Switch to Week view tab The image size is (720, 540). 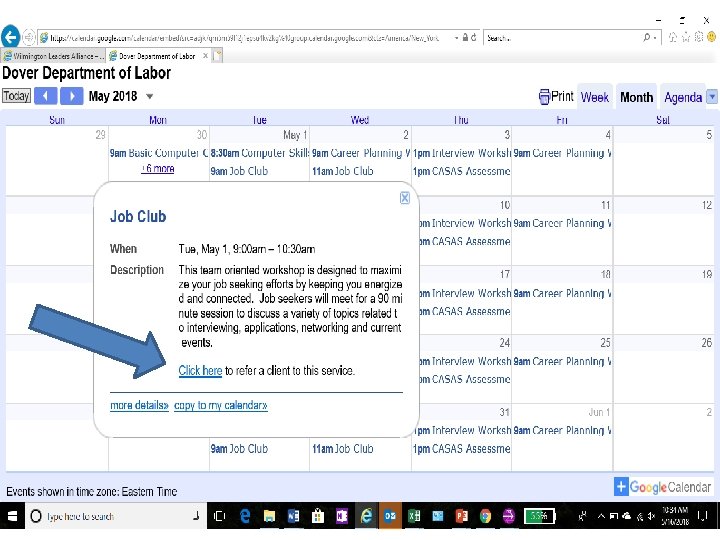pos(595,97)
